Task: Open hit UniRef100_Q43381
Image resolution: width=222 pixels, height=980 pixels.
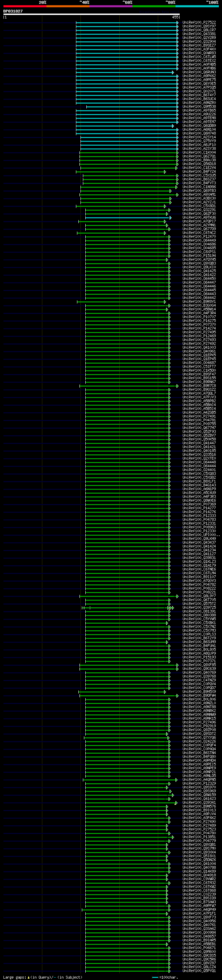Action: pyautogui.click(x=199, y=34)
